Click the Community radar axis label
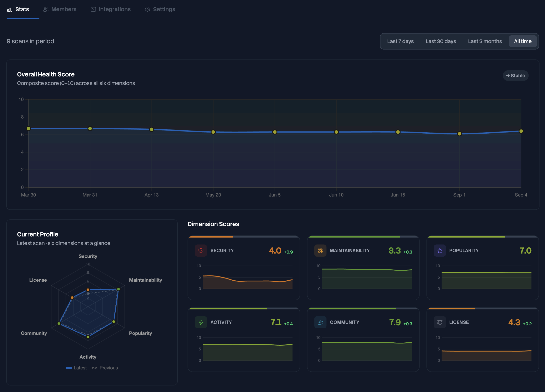The width and height of the screenshot is (545, 392). pos(34,333)
